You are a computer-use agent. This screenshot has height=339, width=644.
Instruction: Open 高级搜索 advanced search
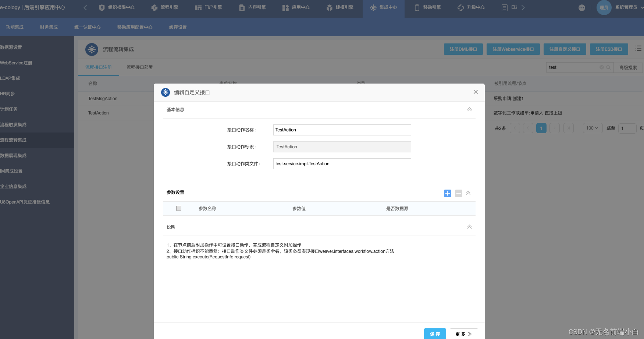[628, 67]
